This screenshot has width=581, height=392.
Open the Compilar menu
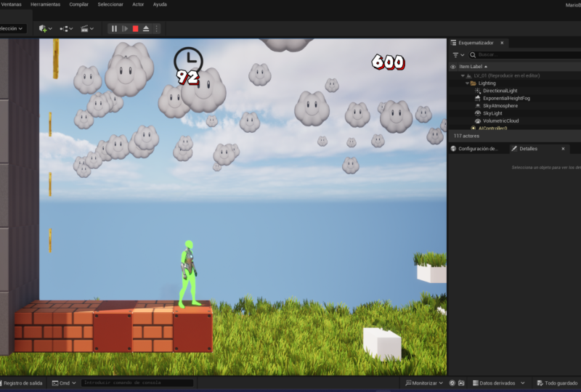pos(78,4)
